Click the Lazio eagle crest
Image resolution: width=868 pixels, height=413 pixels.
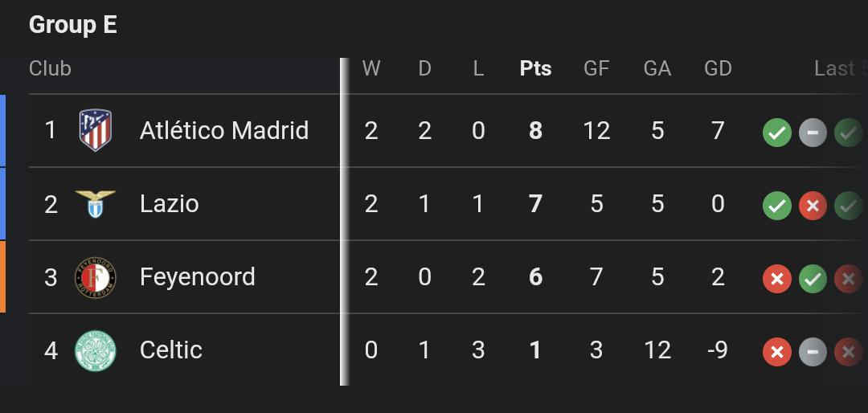click(x=95, y=204)
